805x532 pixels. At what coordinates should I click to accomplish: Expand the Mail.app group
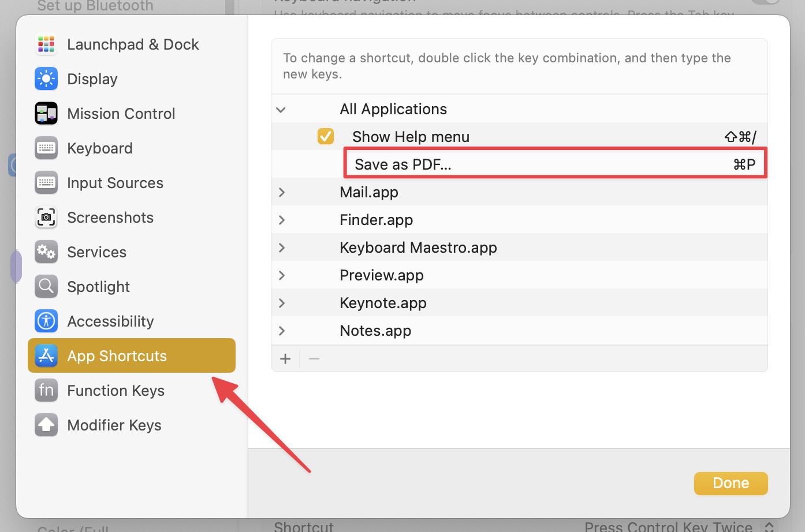(x=282, y=192)
